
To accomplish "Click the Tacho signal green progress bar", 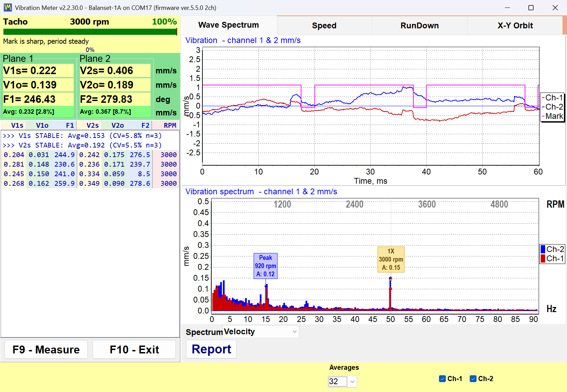I will tap(90, 32).
